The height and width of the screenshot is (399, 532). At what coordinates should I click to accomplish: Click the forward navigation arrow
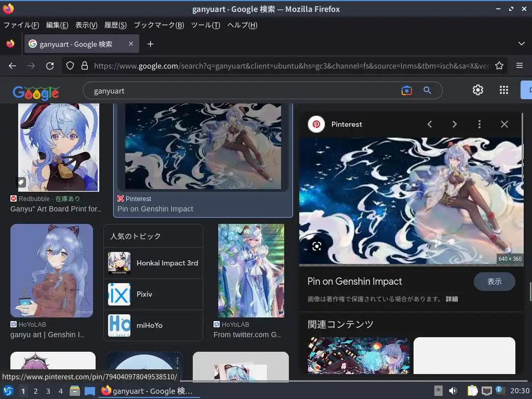[x=31, y=66]
